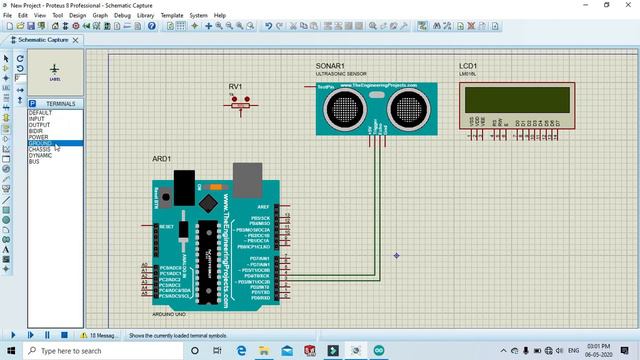640x360 pixels.
Task: Open the 18 Messages warning log
Action: tap(98, 336)
